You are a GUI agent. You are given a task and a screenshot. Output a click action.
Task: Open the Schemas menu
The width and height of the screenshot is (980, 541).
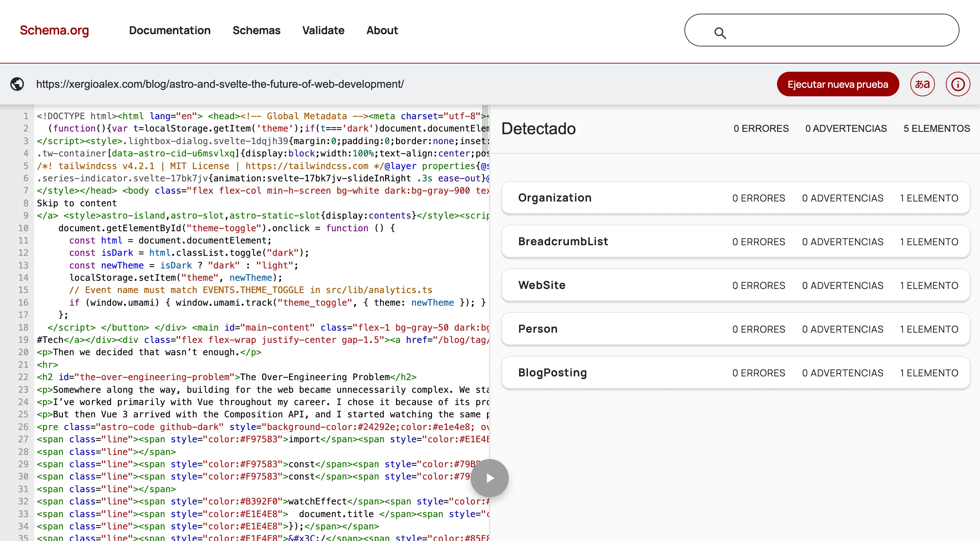tap(256, 30)
